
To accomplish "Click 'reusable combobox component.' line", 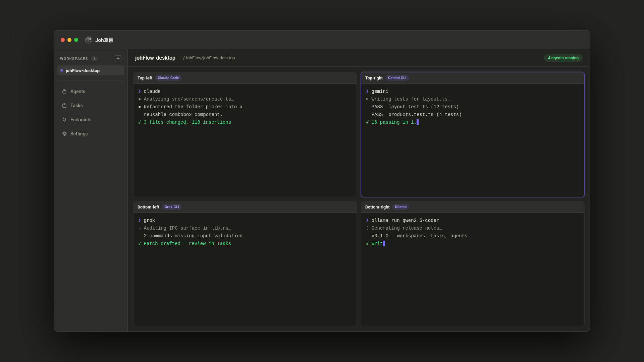I will point(183,115).
